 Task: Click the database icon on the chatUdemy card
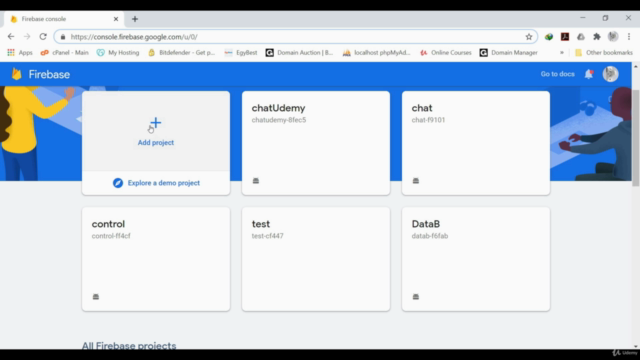[256, 180]
